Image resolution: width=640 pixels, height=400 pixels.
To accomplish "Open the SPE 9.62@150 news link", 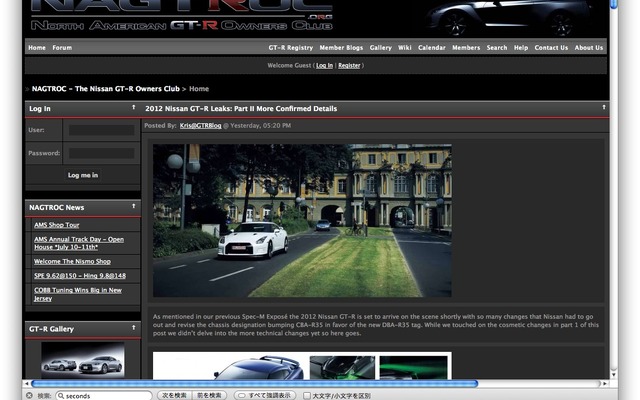I will tap(80, 276).
